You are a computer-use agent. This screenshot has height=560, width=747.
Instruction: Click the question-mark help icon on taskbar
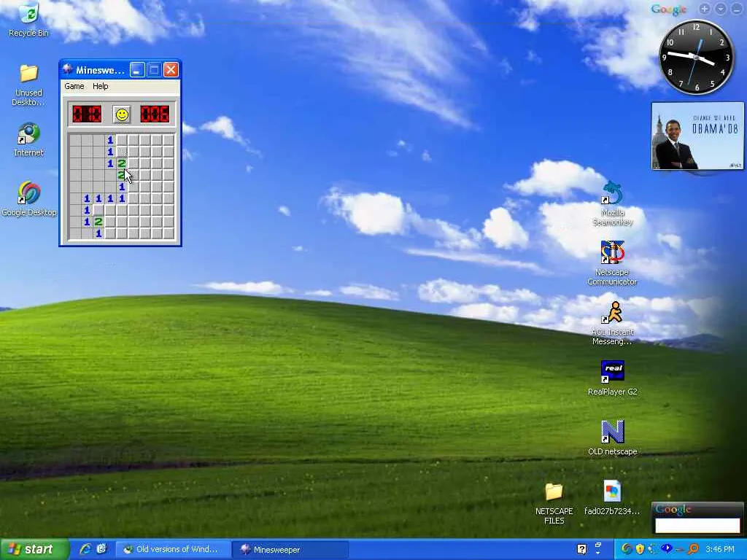(581, 549)
